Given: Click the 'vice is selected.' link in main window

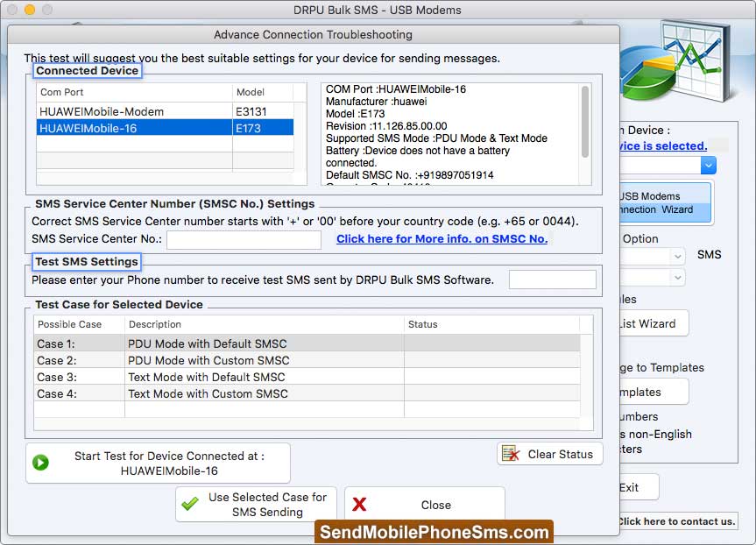Looking at the screenshot, I should pos(663,145).
